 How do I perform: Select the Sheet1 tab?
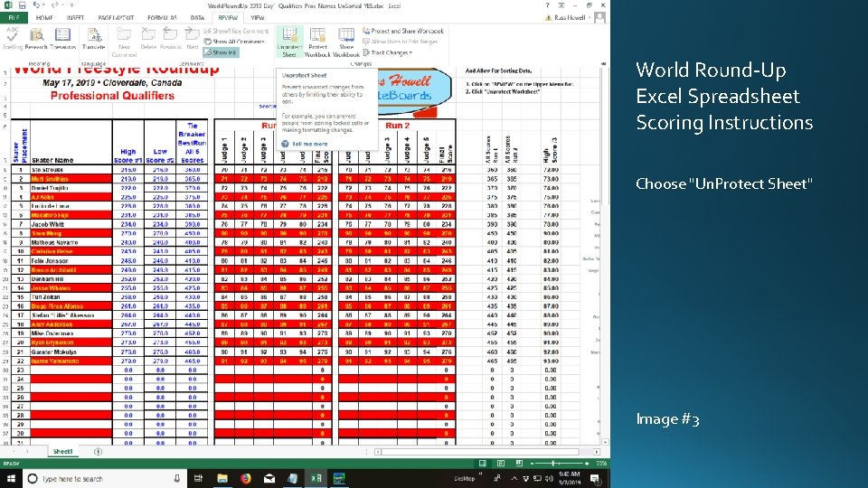tap(62, 452)
